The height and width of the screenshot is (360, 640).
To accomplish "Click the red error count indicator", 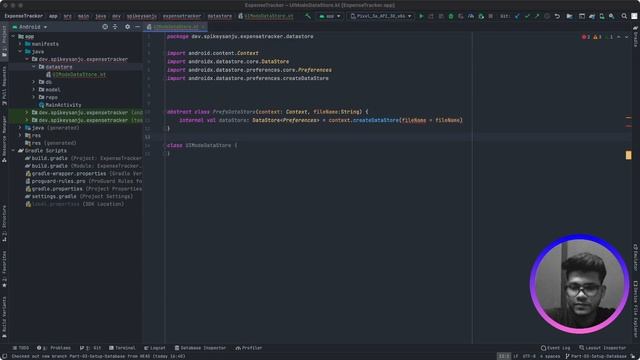I will pyautogui.click(x=586, y=37).
